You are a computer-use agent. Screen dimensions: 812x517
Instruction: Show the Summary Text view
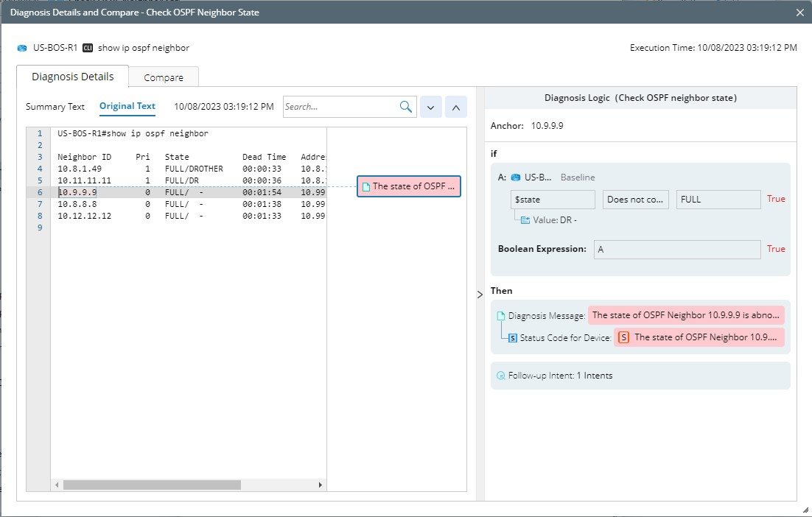click(55, 107)
